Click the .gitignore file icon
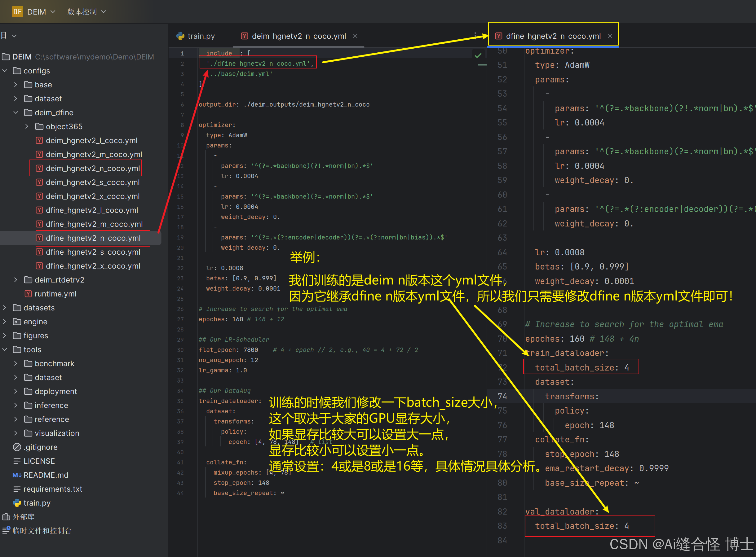756x557 pixels. point(17,447)
